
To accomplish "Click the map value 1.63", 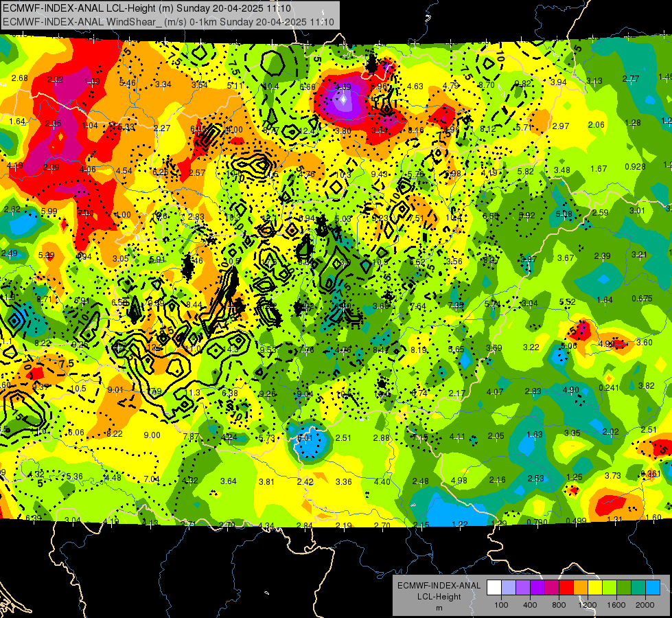I will [x=535, y=435].
